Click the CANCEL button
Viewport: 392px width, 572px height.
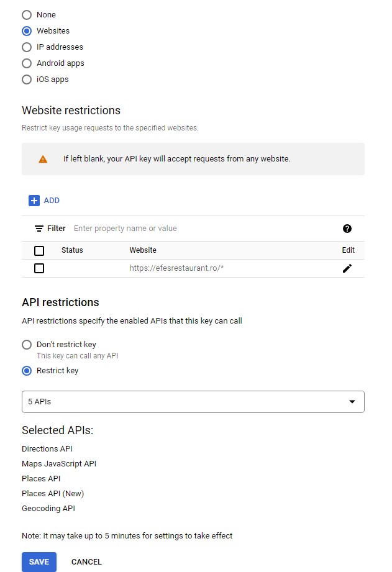pos(86,562)
